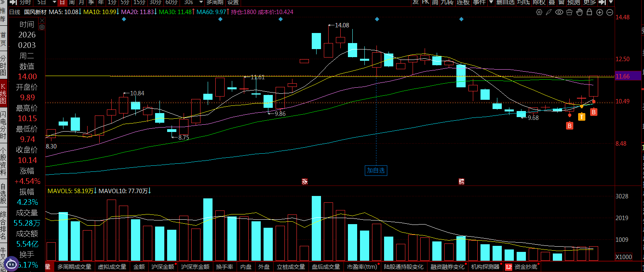
Task: Select the 内盘 indicator tab
Action: (x=246, y=267)
